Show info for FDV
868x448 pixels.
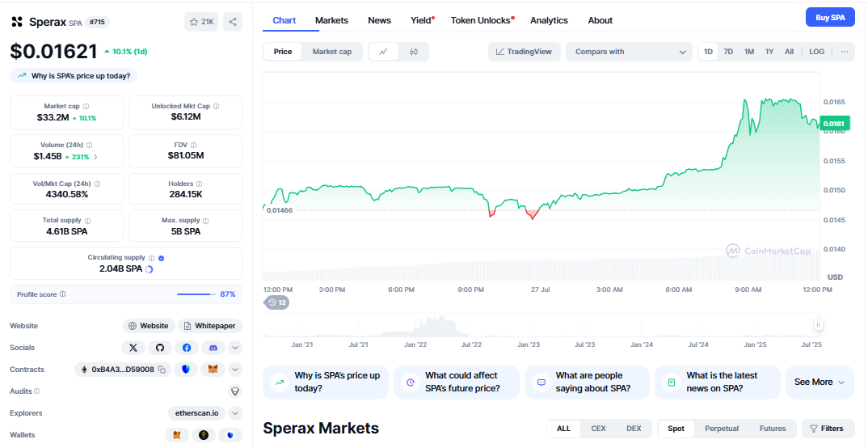tap(196, 145)
